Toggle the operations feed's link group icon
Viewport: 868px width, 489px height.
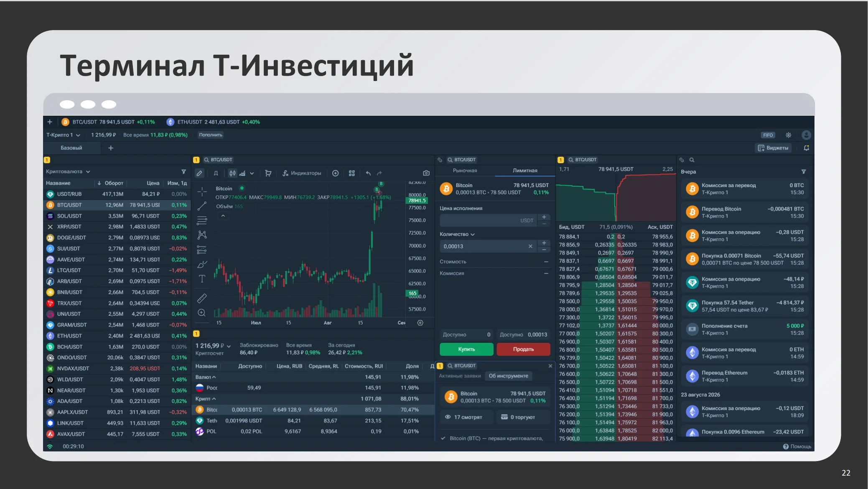coord(682,160)
